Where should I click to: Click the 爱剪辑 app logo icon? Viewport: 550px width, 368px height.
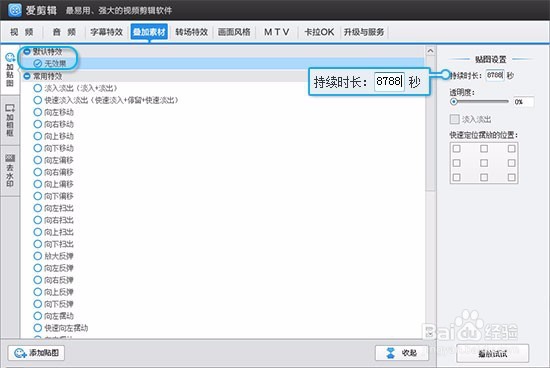15,10
